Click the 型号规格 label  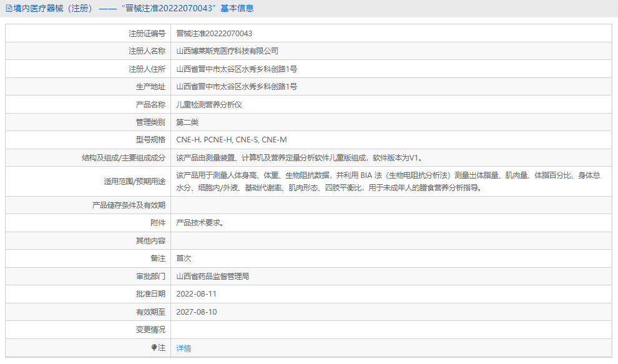(x=150, y=140)
